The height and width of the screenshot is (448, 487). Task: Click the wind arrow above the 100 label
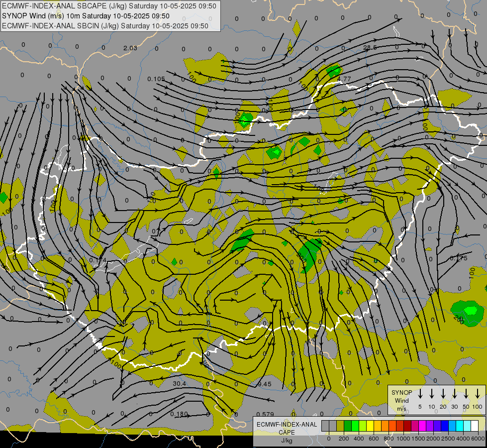pyautogui.click(x=478, y=394)
